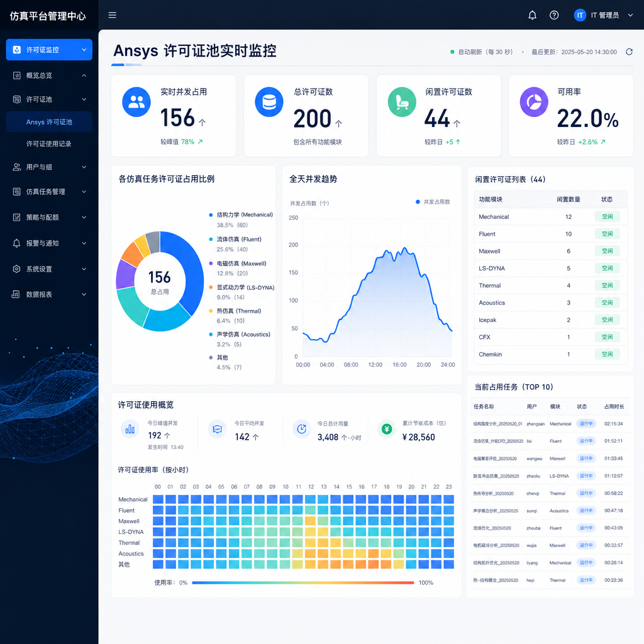Expand the 报警与通知 chevron
This screenshot has width=644, height=644.
click(84, 243)
